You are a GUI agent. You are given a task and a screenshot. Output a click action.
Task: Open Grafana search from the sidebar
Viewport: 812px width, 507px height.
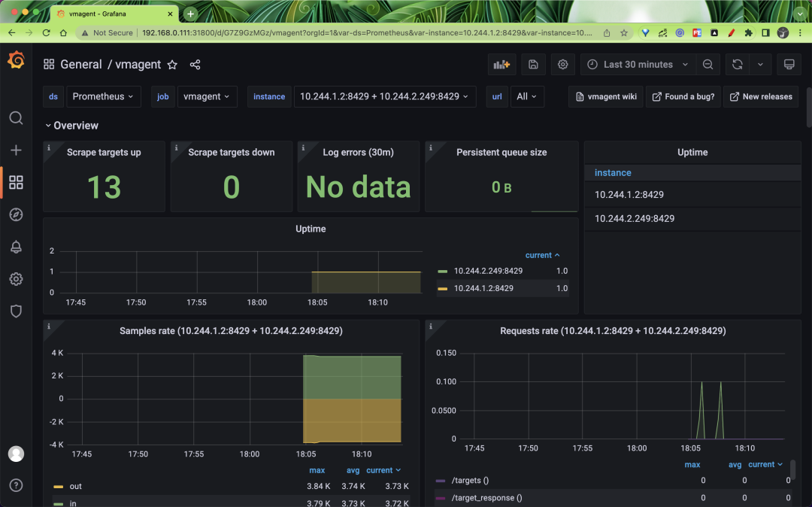coord(16,118)
